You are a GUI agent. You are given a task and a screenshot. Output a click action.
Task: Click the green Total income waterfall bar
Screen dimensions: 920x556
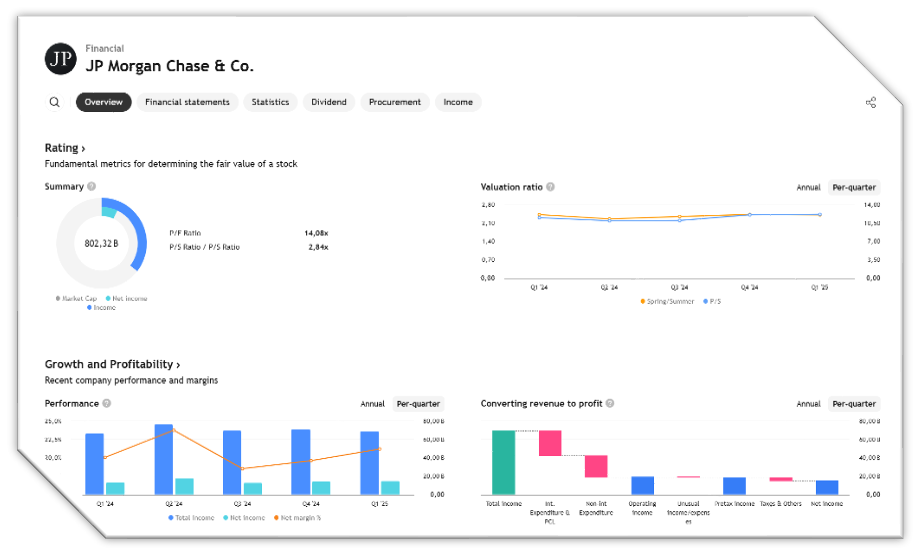click(x=503, y=463)
